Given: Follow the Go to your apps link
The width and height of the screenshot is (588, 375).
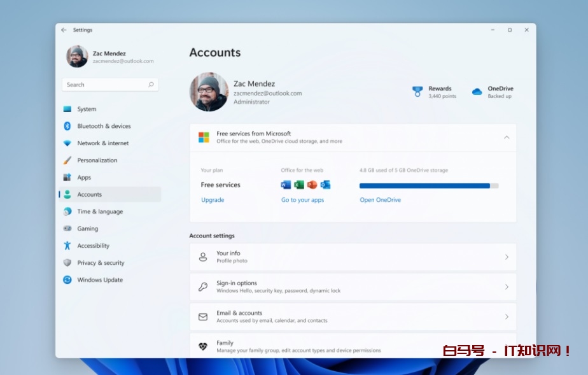Looking at the screenshot, I should pos(302,200).
